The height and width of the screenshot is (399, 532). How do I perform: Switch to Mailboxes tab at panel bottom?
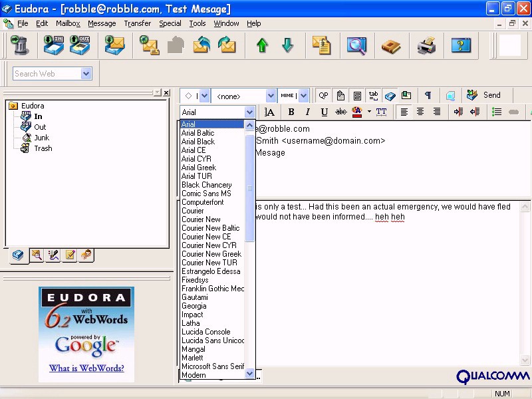(x=18, y=255)
